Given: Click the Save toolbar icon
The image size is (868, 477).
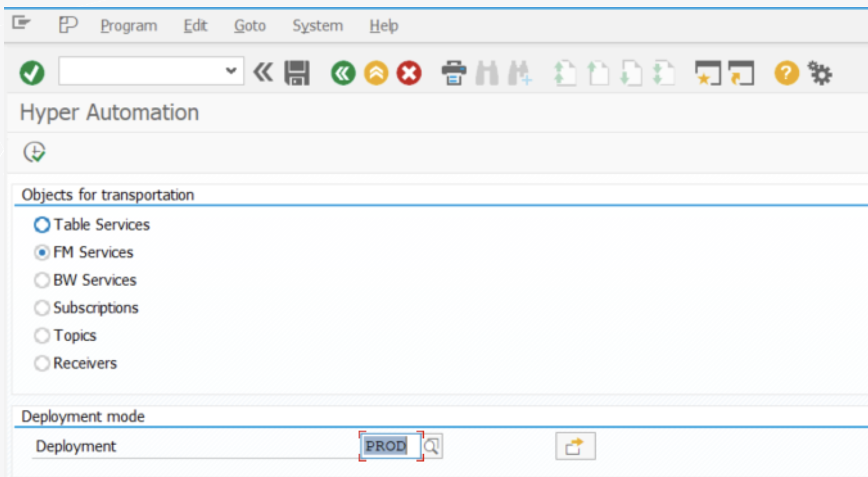Looking at the screenshot, I should point(298,73).
